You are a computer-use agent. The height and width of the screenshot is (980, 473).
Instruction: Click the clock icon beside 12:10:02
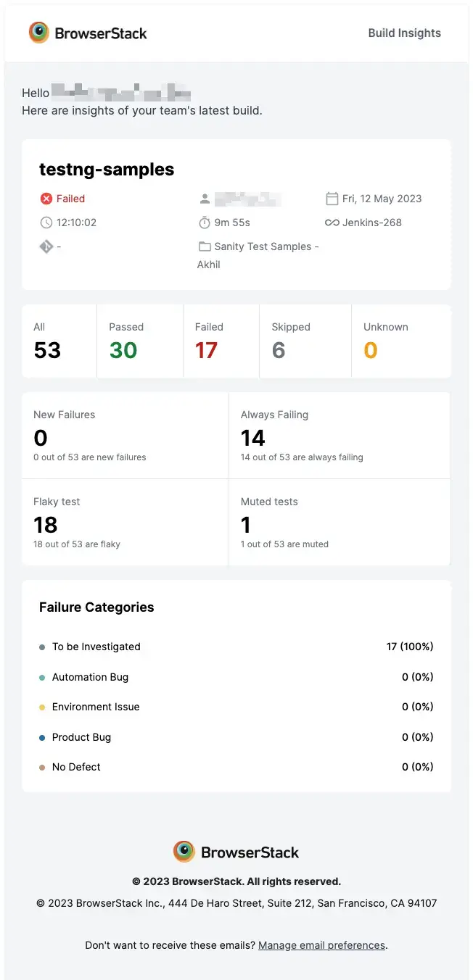(x=46, y=223)
